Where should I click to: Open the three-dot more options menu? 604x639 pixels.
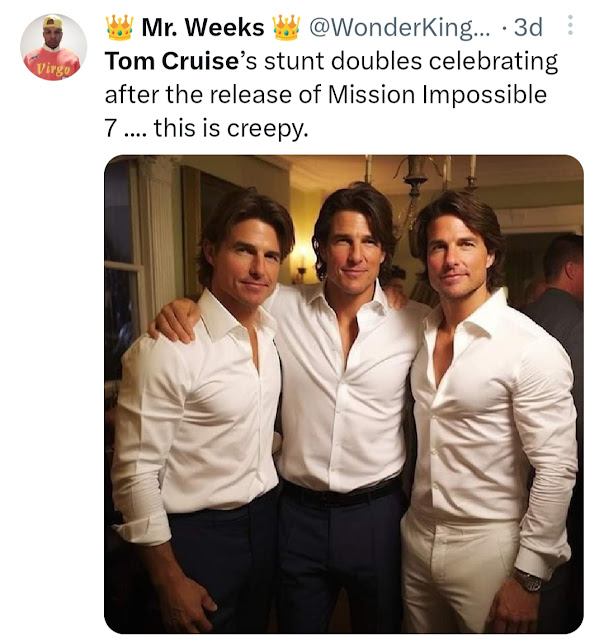click(x=571, y=25)
